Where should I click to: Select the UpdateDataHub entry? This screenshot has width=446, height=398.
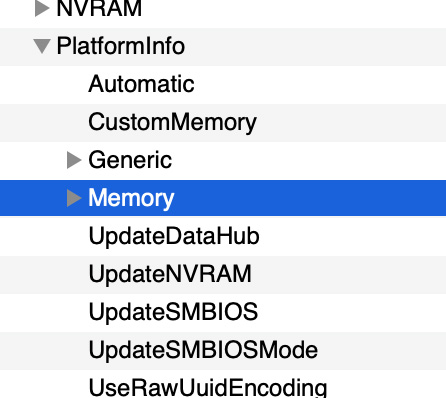(x=174, y=236)
